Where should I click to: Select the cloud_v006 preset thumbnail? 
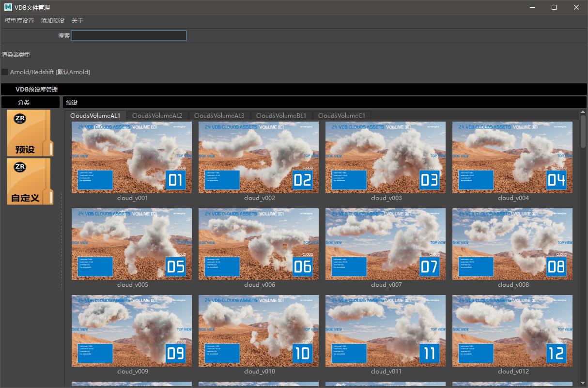tap(259, 244)
